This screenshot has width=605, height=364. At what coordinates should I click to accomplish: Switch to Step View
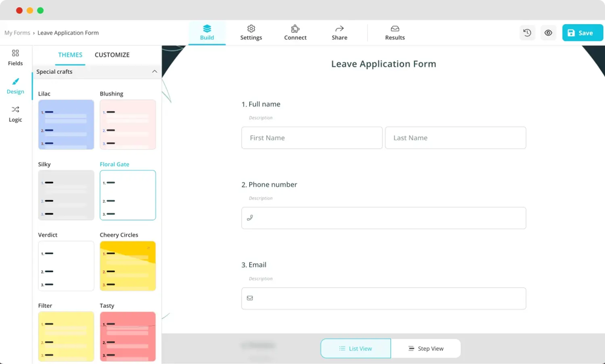coord(426,348)
